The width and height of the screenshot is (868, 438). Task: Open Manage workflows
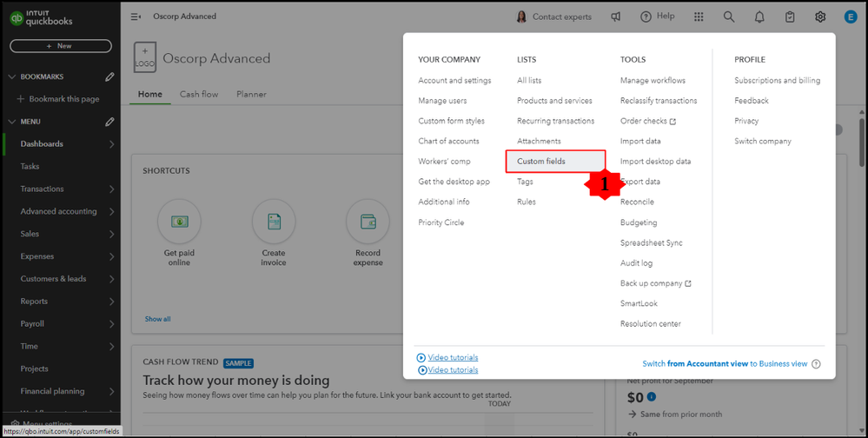[x=653, y=80]
